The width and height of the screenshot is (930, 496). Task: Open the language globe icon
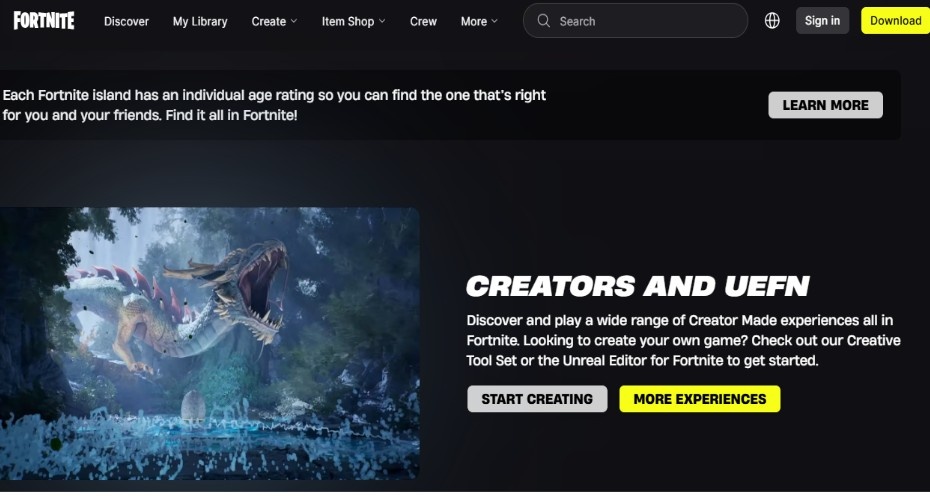click(x=772, y=21)
